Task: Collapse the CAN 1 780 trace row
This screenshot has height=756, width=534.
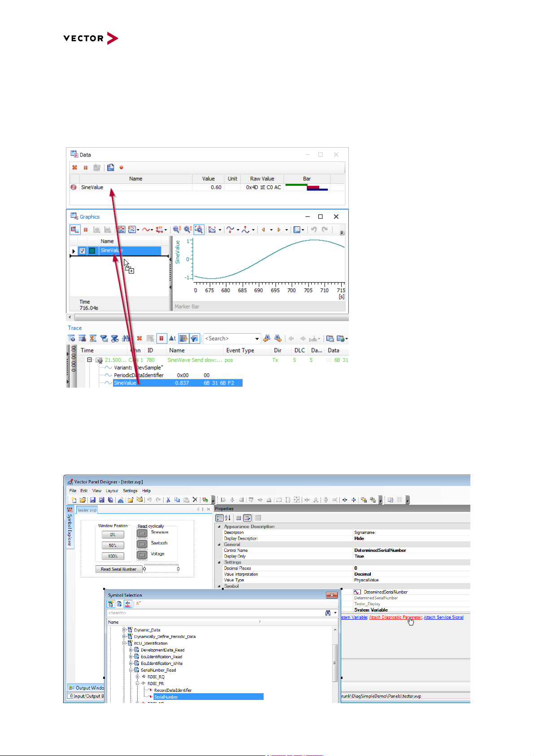Action: coord(89,360)
